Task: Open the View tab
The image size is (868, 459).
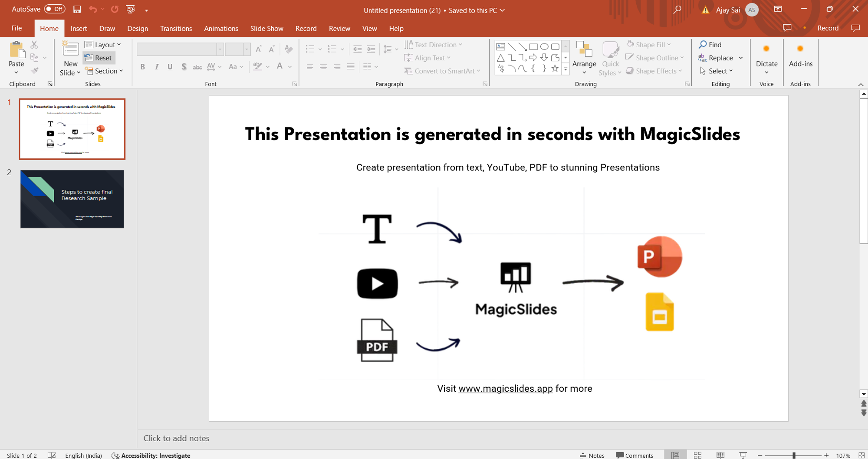Action: [369, 28]
